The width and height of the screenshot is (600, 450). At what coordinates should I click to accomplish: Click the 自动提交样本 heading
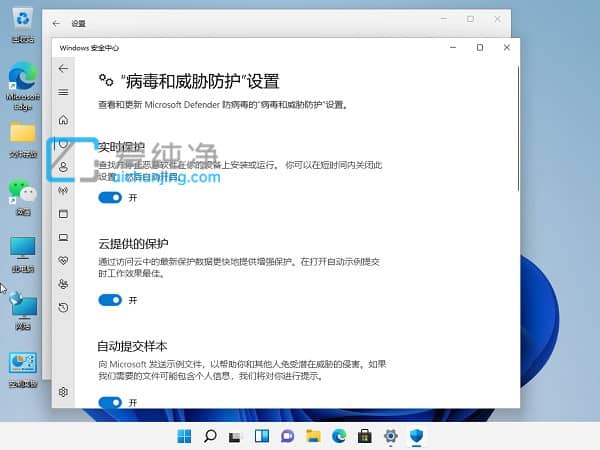coord(132,346)
